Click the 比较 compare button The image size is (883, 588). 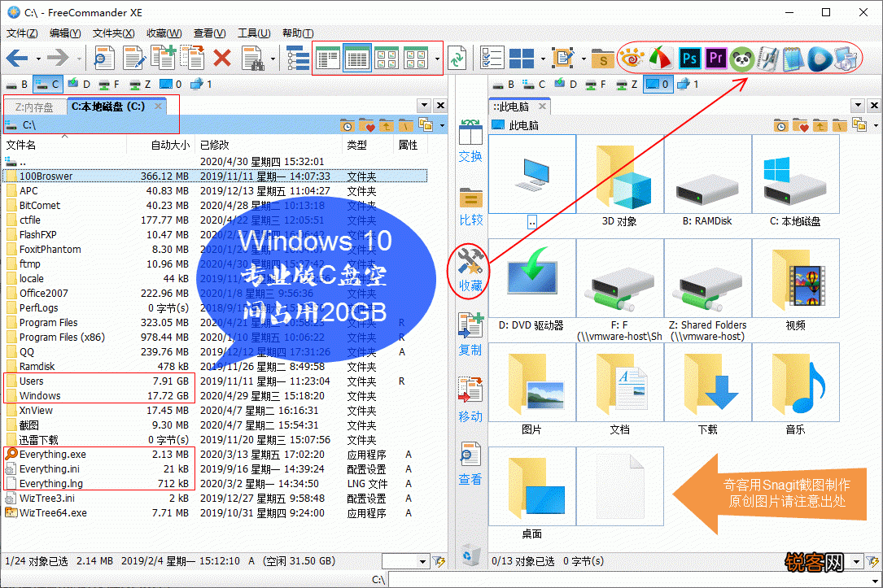pos(470,207)
